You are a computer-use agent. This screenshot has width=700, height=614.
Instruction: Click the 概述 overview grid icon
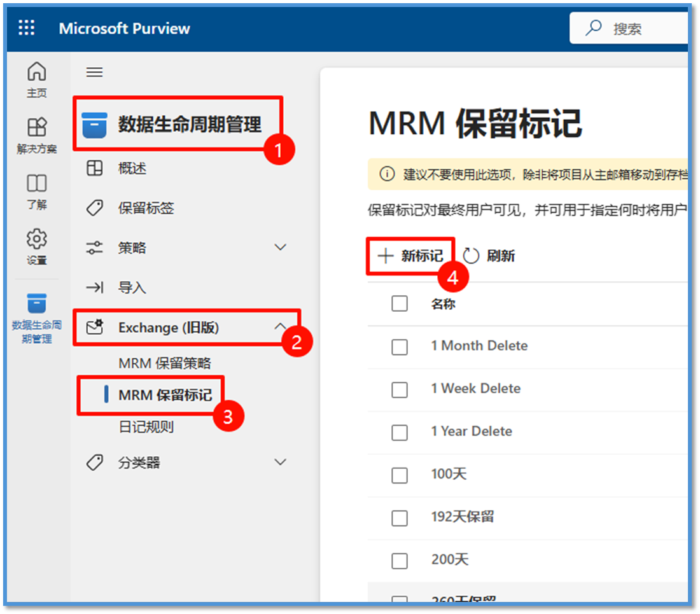[95, 168]
